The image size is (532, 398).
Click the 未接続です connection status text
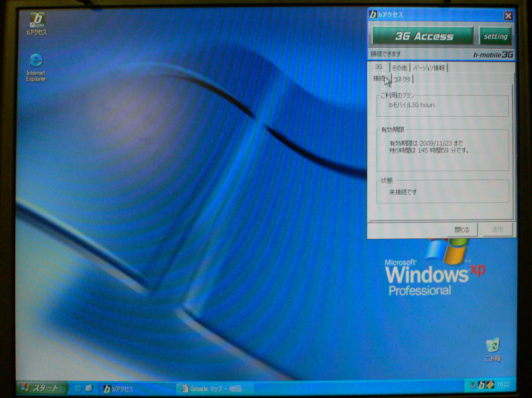tap(403, 192)
